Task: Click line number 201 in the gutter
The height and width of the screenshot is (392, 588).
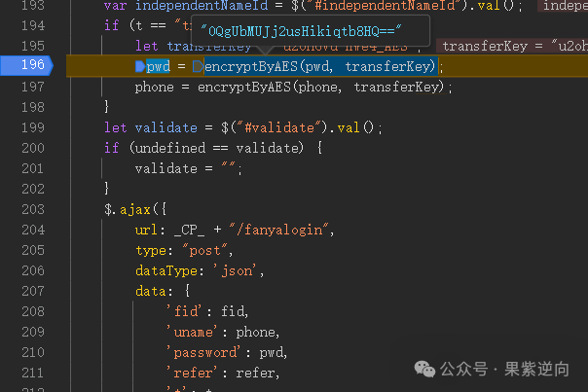Action: coord(31,168)
